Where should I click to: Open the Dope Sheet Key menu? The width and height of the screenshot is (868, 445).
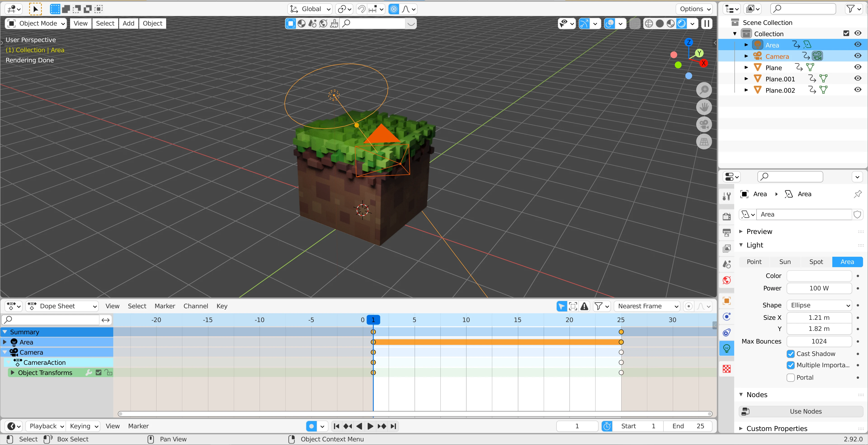tap(222, 306)
